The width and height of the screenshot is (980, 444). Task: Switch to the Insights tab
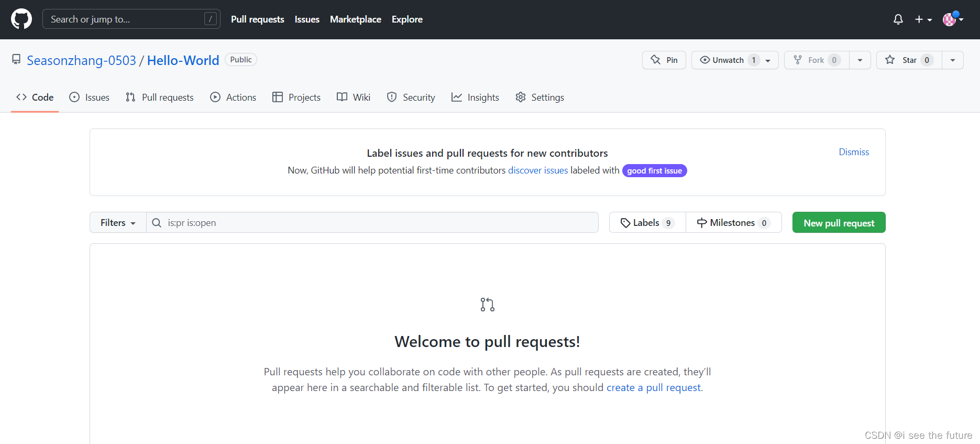click(x=475, y=97)
